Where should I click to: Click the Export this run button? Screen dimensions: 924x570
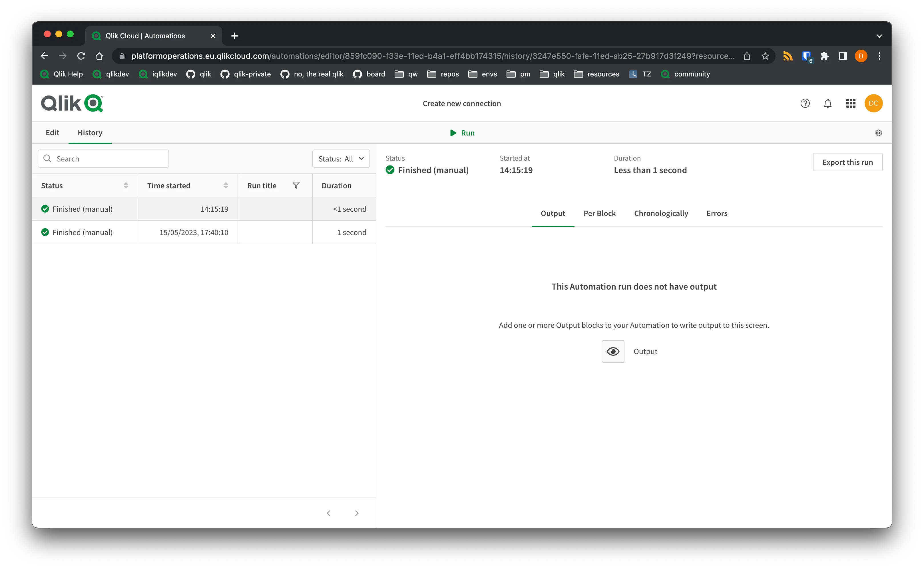coord(847,162)
